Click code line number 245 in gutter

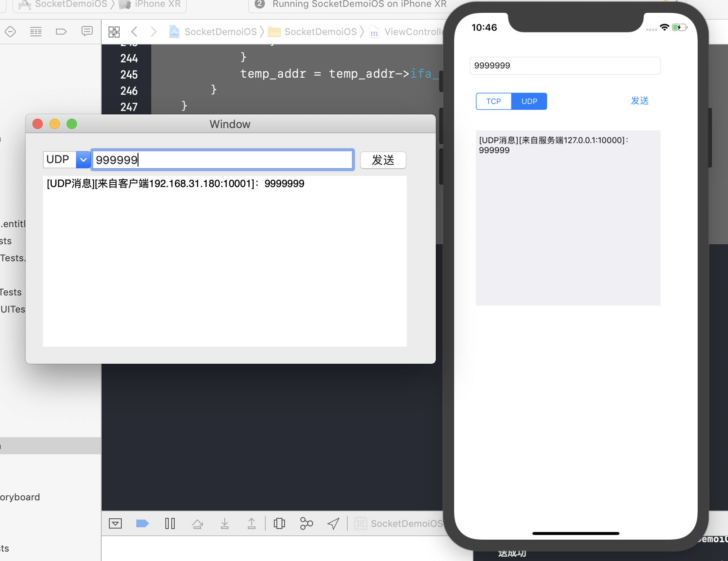(x=129, y=75)
